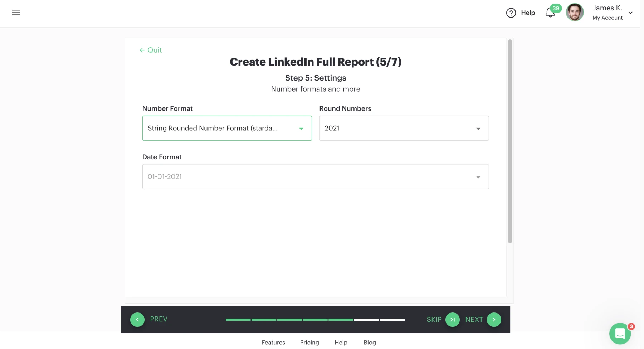644x349 pixels.
Task: Click the Number Format label
Action: (x=167, y=108)
